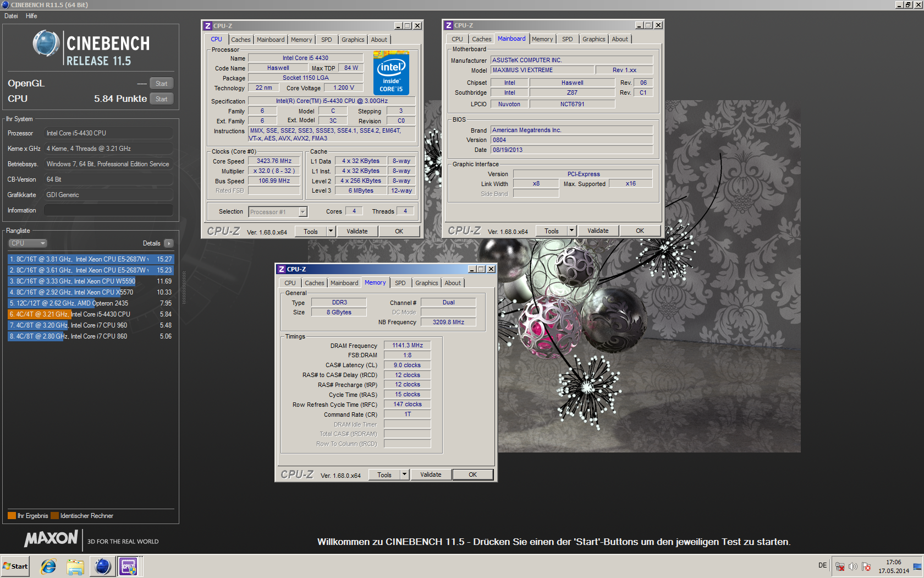Click Validate in CPU tab window
The height and width of the screenshot is (578, 924).
[x=357, y=231]
